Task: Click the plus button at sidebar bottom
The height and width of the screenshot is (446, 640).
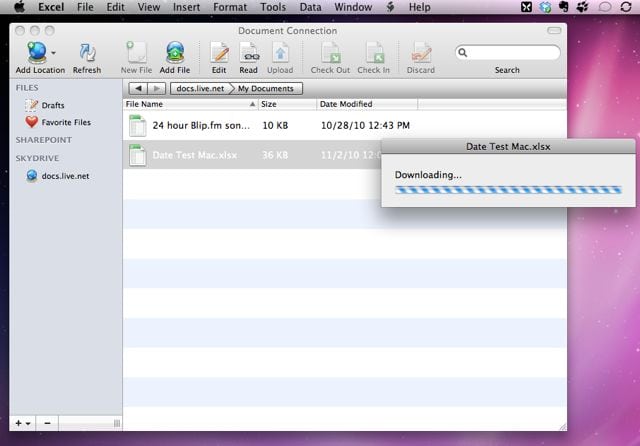Action: click(22, 424)
